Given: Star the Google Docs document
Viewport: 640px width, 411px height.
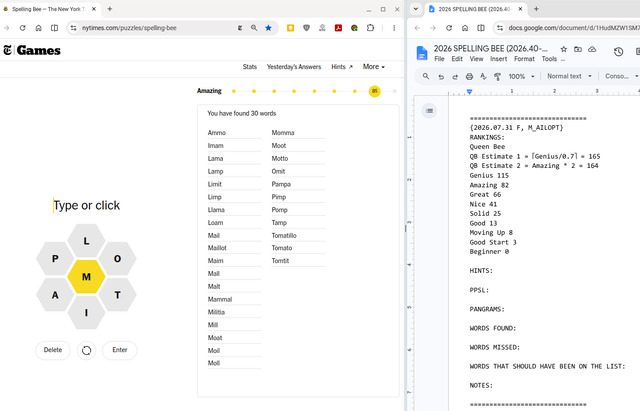Looking at the screenshot, I should (x=564, y=49).
